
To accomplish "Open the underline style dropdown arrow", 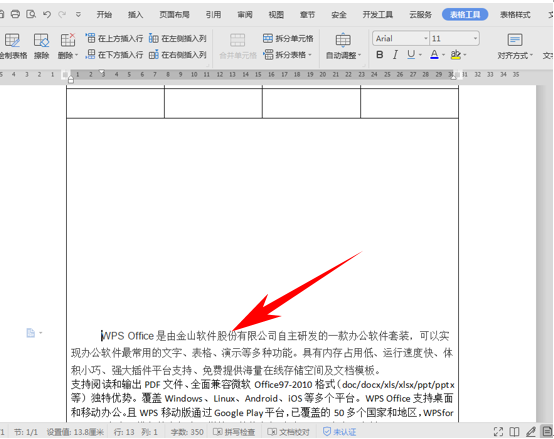I will click(x=420, y=55).
